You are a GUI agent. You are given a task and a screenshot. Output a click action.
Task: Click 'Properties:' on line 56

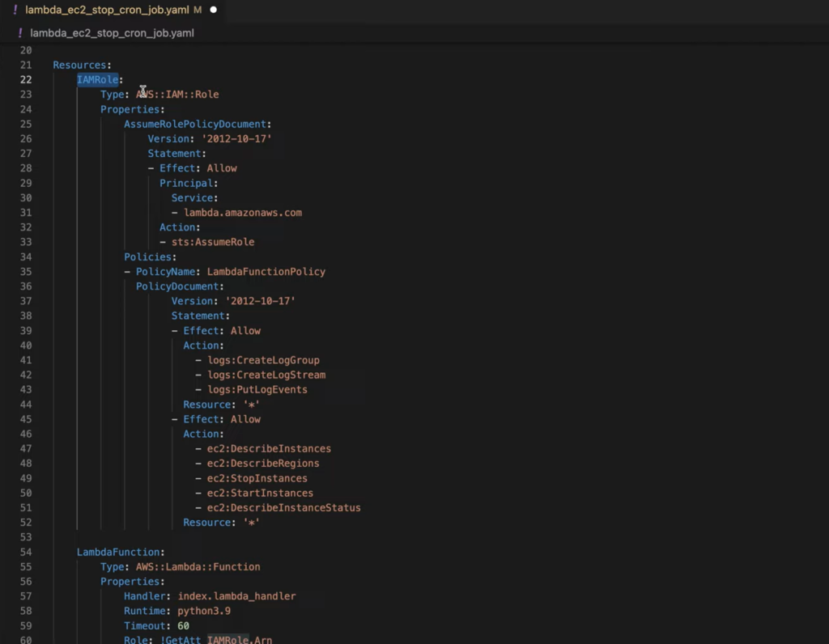pyautogui.click(x=133, y=582)
